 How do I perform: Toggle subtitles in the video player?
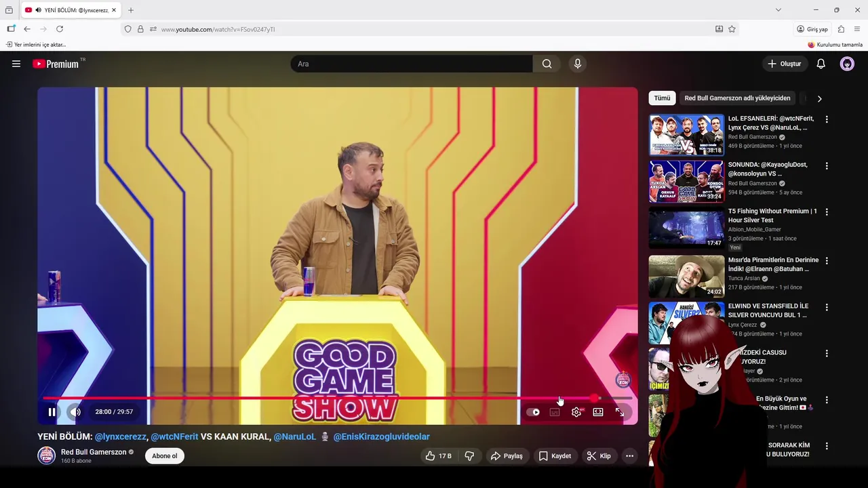pyautogui.click(x=555, y=412)
